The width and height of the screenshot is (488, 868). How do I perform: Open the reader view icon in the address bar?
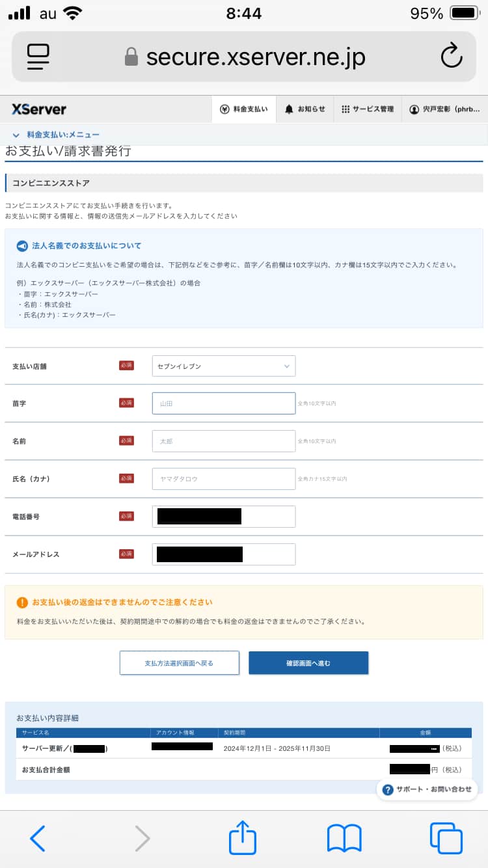[37, 57]
